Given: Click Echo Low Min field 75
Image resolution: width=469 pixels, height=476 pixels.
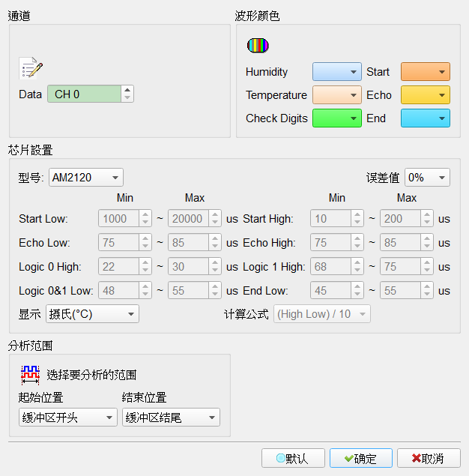Looking at the screenshot, I should click(x=118, y=242).
